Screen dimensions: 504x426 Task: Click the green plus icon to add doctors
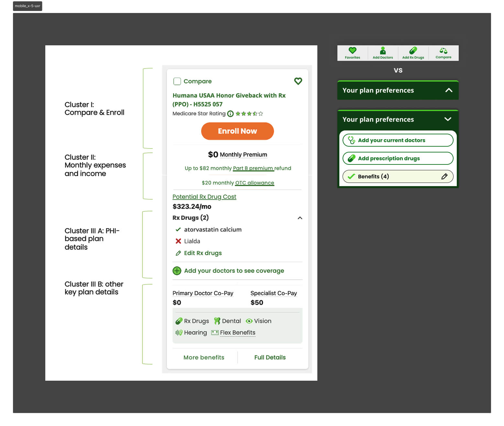177,271
